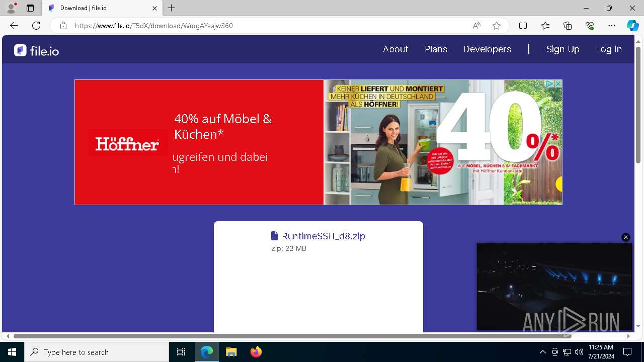This screenshot has width=644, height=362.
Task: Switch to the Download | file.io tab
Action: pyautogui.click(x=102, y=8)
